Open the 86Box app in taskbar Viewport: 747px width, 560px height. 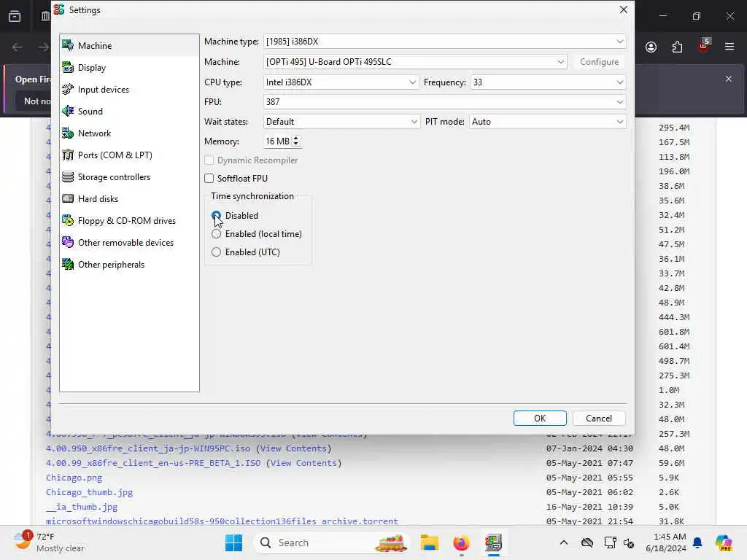[x=493, y=542]
